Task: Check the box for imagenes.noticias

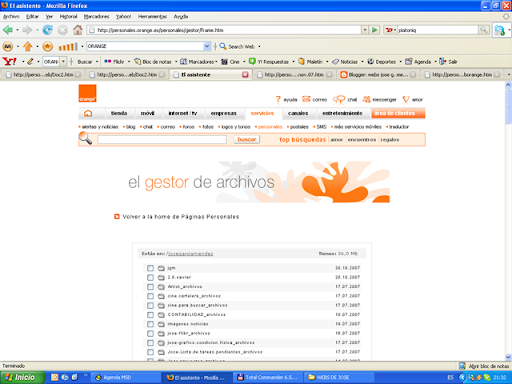Action: (150, 324)
